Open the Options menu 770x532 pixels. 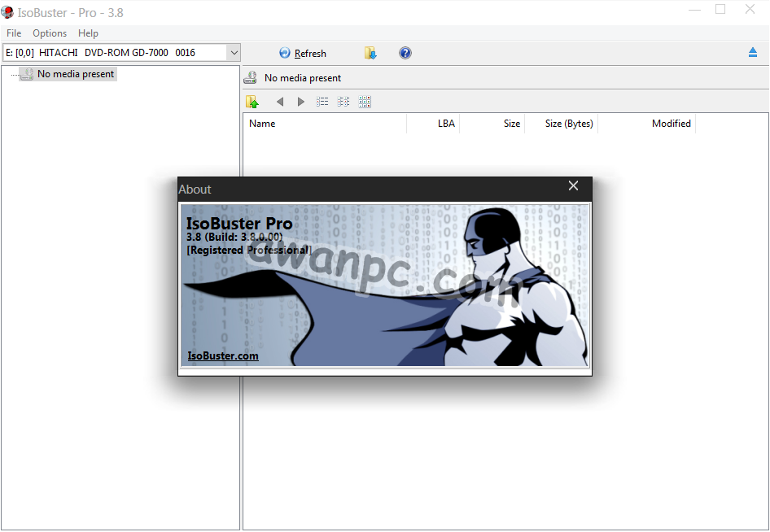[x=50, y=33]
